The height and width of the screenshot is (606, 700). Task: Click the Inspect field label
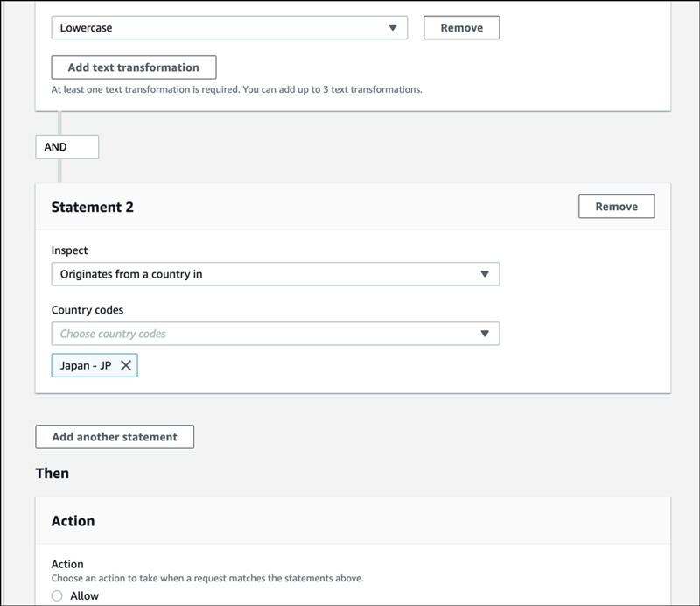pyautogui.click(x=69, y=250)
